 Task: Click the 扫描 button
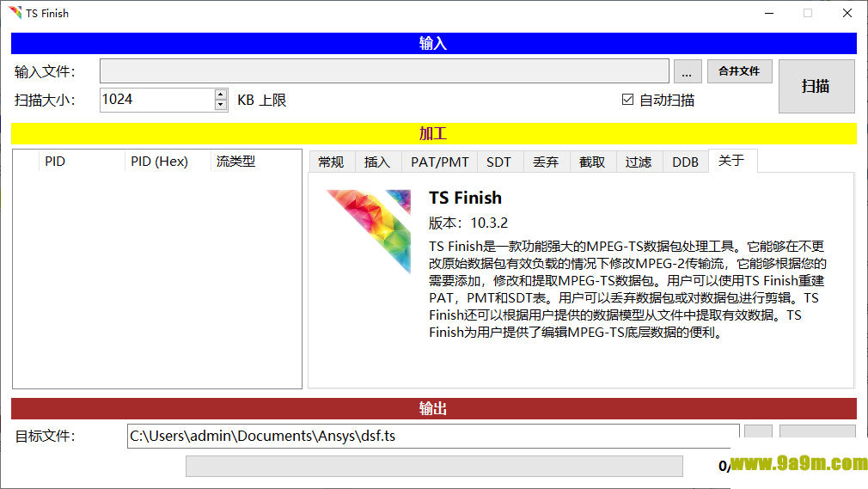tap(816, 87)
